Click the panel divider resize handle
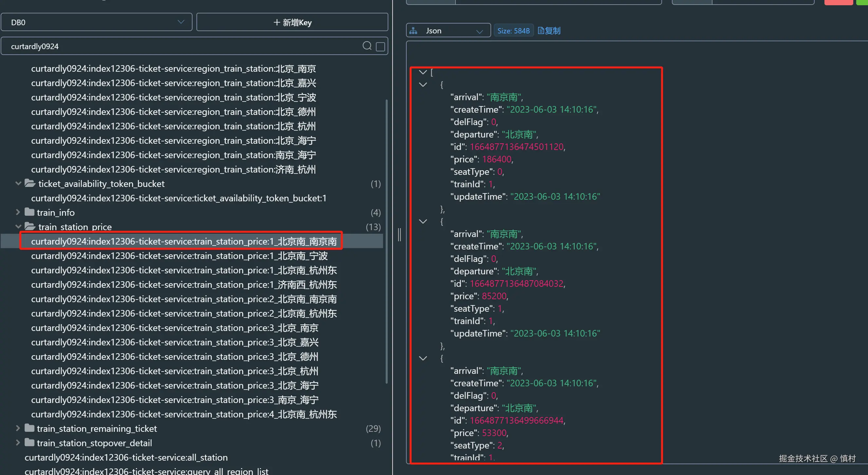 [x=399, y=234]
